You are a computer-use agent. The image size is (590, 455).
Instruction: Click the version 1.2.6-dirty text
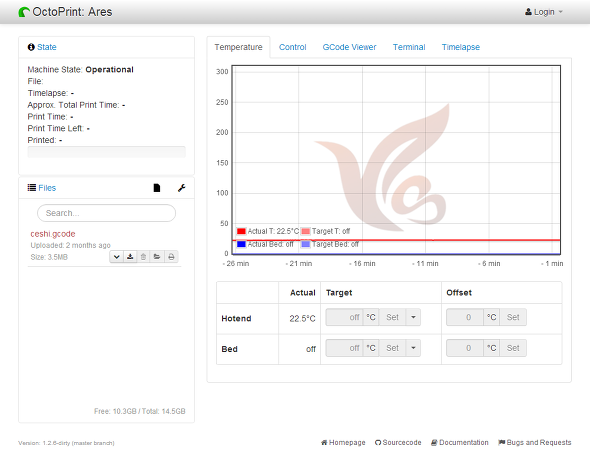pos(66,443)
